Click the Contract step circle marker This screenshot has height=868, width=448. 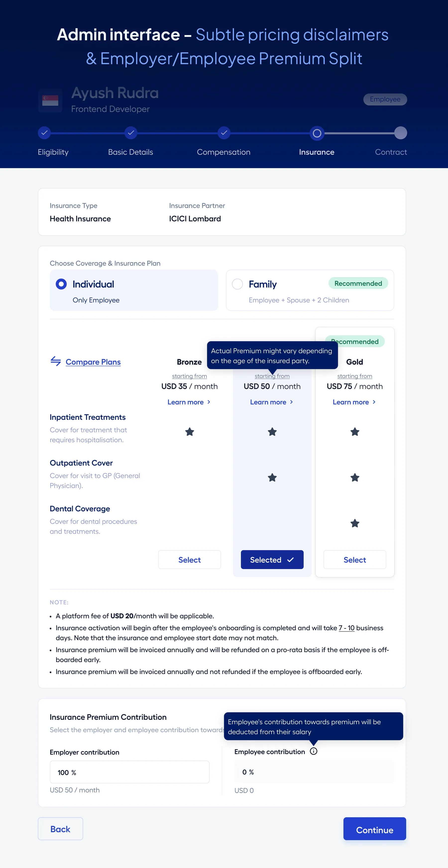click(x=400, y=133)
